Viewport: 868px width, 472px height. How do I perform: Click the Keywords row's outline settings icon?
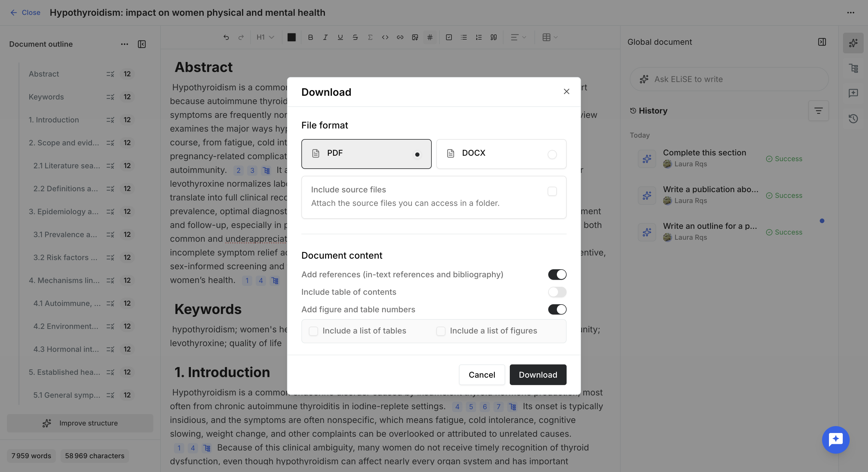point(110,97)
